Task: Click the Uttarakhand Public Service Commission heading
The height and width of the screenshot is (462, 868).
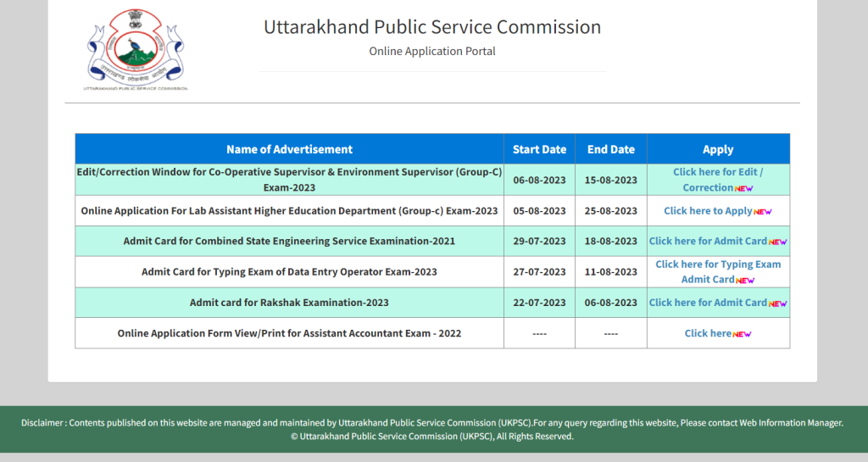Action: pyautogui.click(x=431, y=27)
